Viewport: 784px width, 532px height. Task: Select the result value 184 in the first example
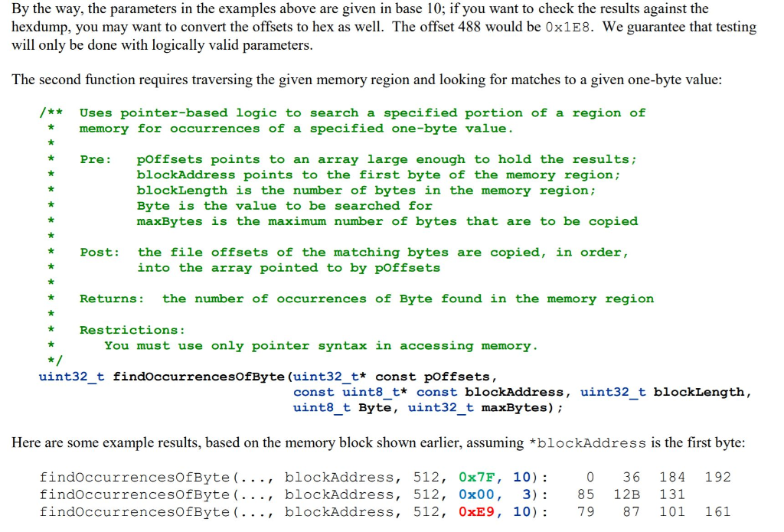[x=671, y=477]
